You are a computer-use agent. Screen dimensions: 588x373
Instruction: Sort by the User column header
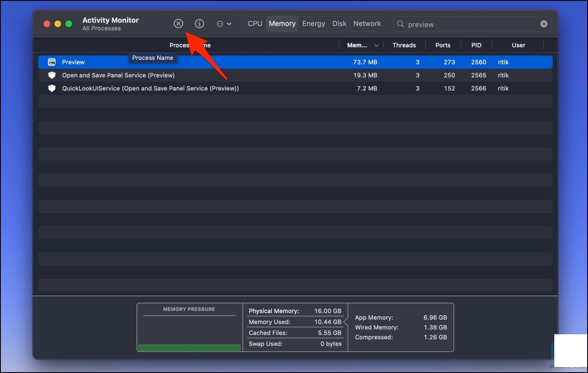[x=518, y=45]
